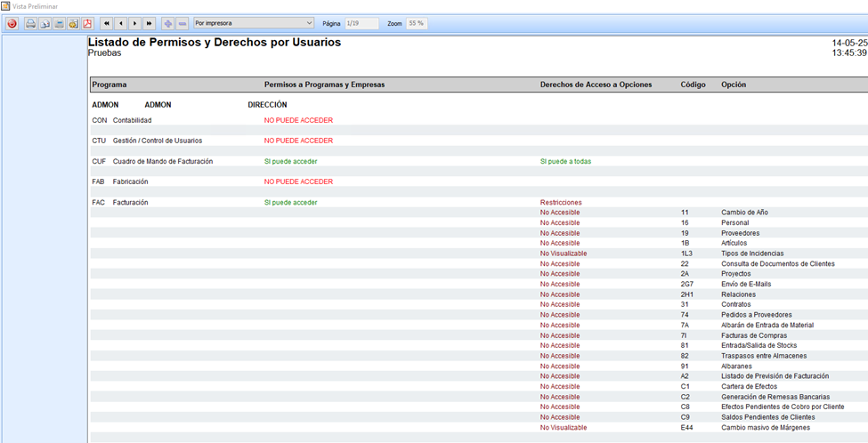Screen dimensions: 868x443
Task: Click the 'Cambio de Año' option row
Action: [x=744, y=213]
